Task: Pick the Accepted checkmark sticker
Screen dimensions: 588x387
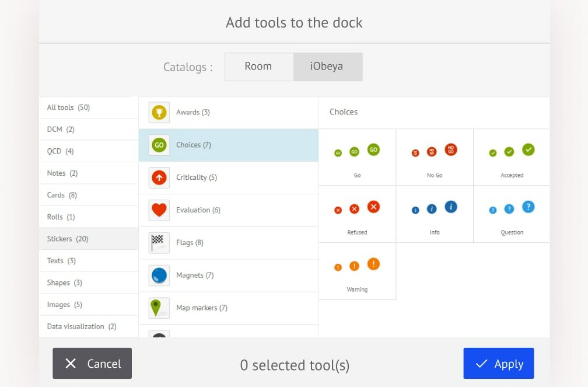Action: (512, 157)
